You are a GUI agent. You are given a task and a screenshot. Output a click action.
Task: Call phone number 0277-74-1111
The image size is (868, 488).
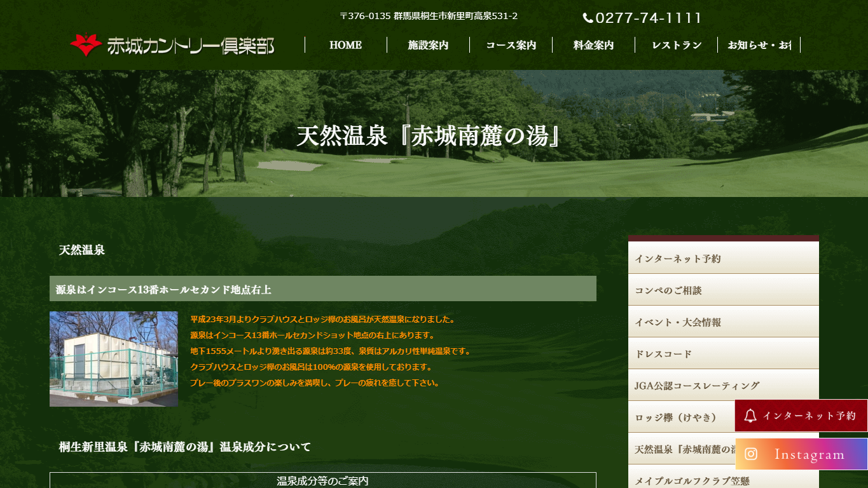[x=648, y=18]
